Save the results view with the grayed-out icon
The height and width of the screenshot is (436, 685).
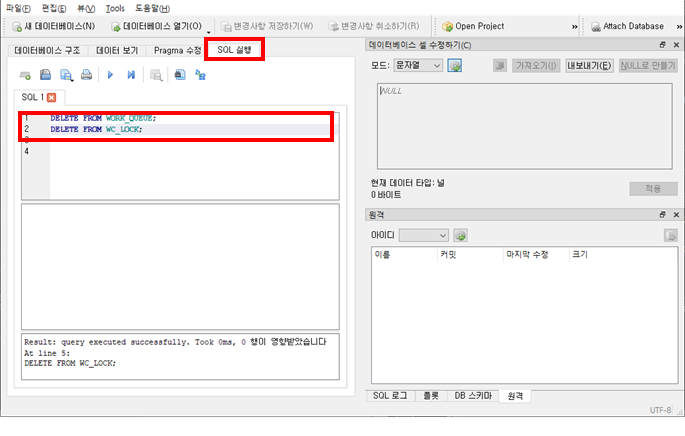click(x=156, y=75)
